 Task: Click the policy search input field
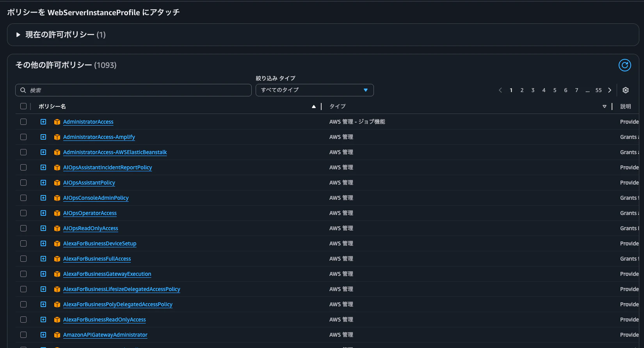(x=133, y=90)
